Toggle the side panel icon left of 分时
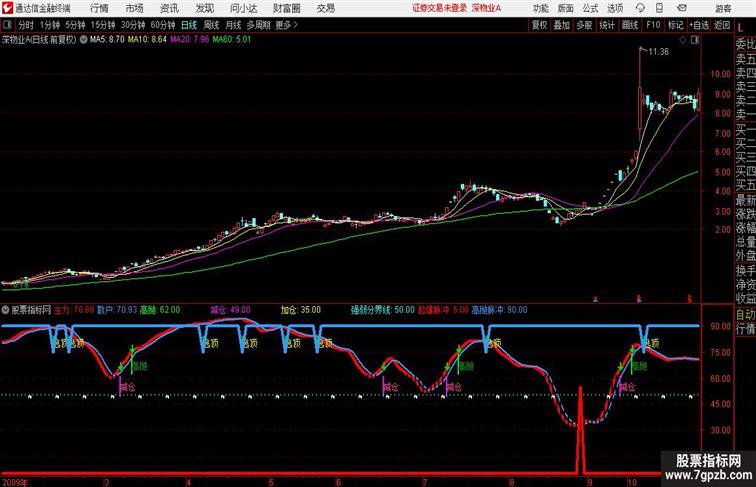The image size is (756, 487). click(x=7, y=25)
